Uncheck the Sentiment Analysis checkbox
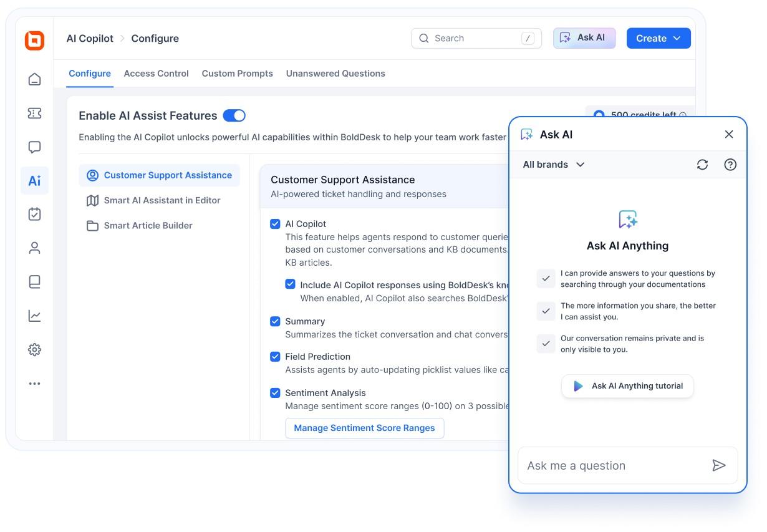The height and width of the screenshot is (532, 767). coord(275,393)
